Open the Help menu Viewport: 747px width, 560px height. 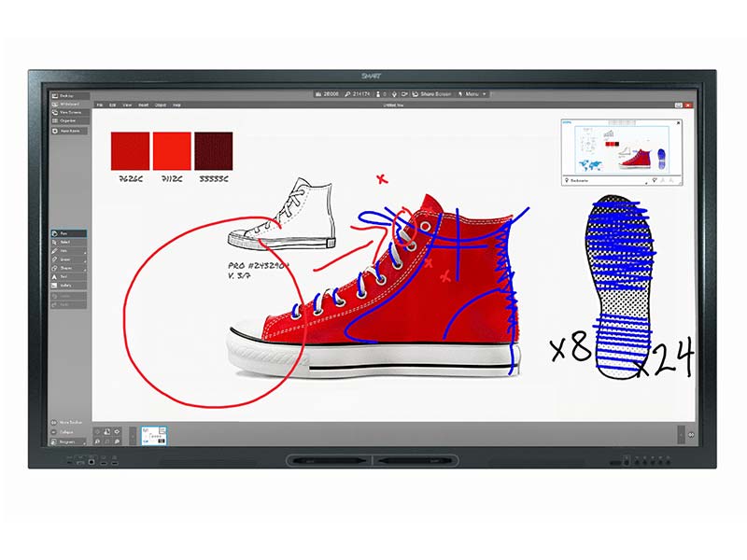[x=176, y=105]
